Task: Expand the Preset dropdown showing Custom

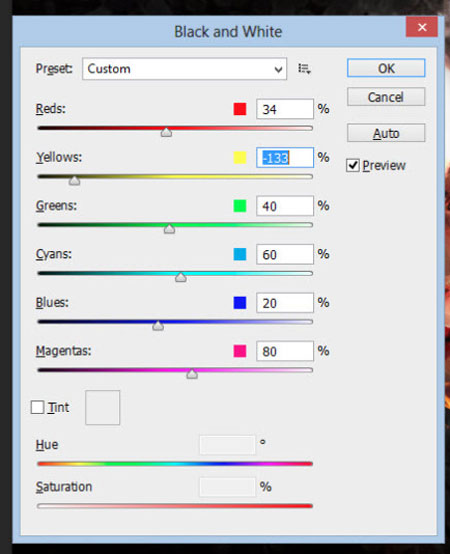Action: tap(184, 69)
